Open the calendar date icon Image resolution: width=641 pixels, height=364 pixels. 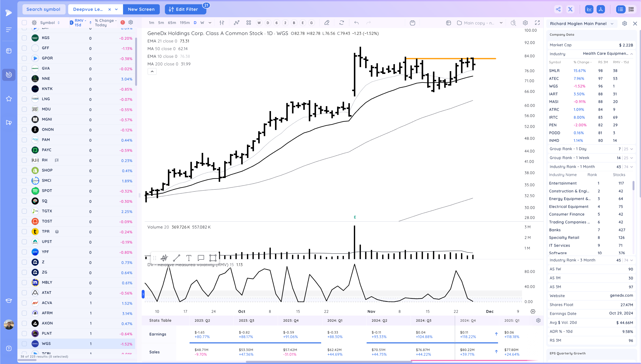[413, 23]
